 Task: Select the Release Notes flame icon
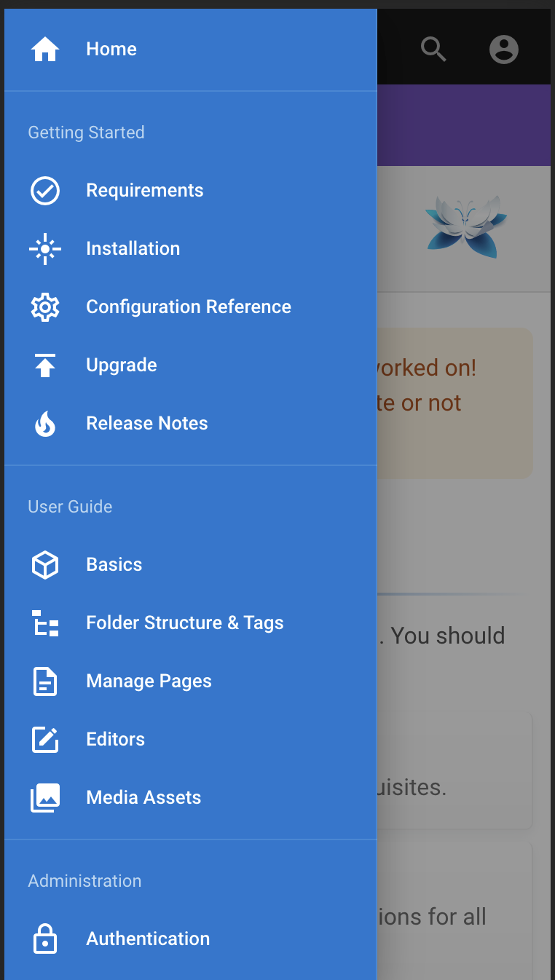coord(45,423)
